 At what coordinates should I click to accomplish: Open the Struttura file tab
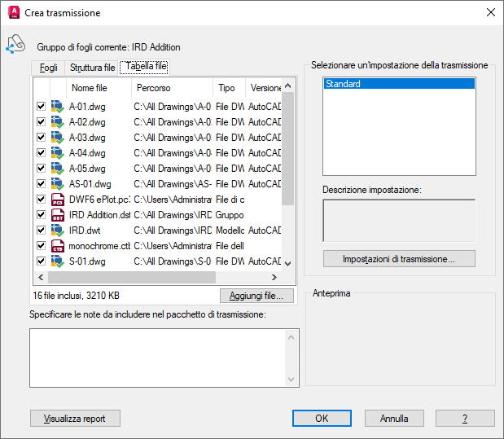[92, 68]
